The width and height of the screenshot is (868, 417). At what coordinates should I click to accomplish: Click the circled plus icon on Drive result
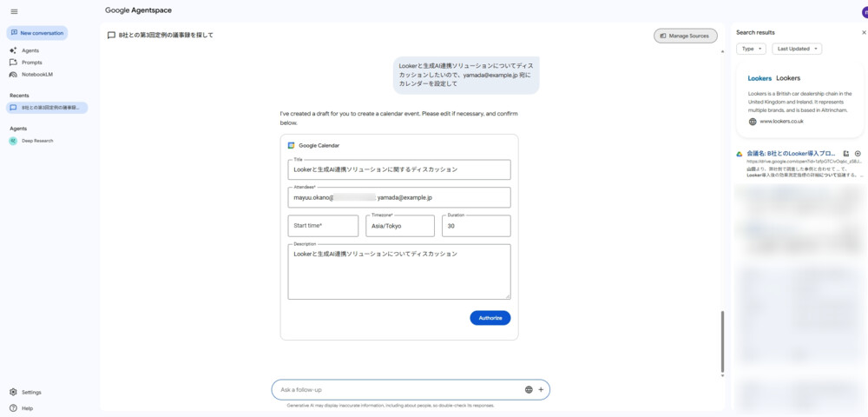(858, 154)
